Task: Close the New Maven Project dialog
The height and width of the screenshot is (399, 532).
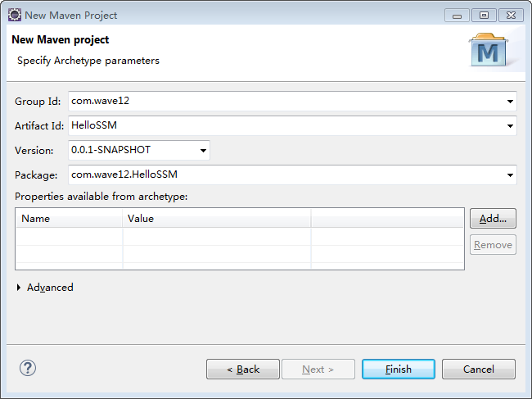Action: point(507,15)
